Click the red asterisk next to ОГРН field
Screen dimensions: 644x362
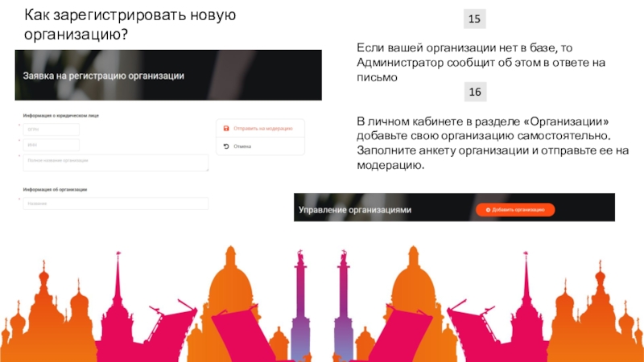click(x=19, y=125)
